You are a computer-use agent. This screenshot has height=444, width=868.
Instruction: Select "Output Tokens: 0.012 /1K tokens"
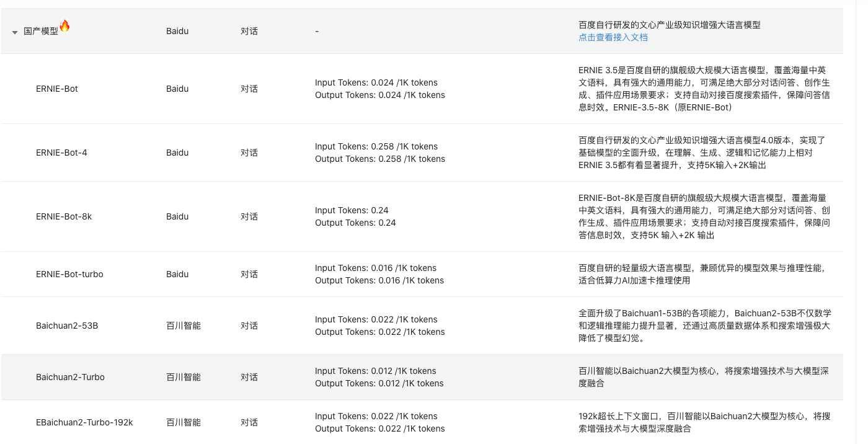click(x=379, y=383)
